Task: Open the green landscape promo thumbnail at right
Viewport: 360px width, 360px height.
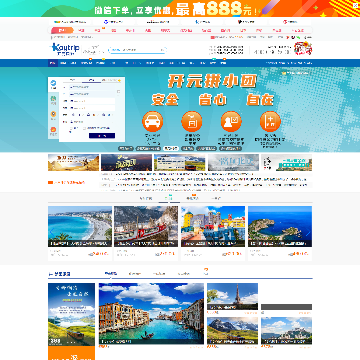Action: point(287,162)
